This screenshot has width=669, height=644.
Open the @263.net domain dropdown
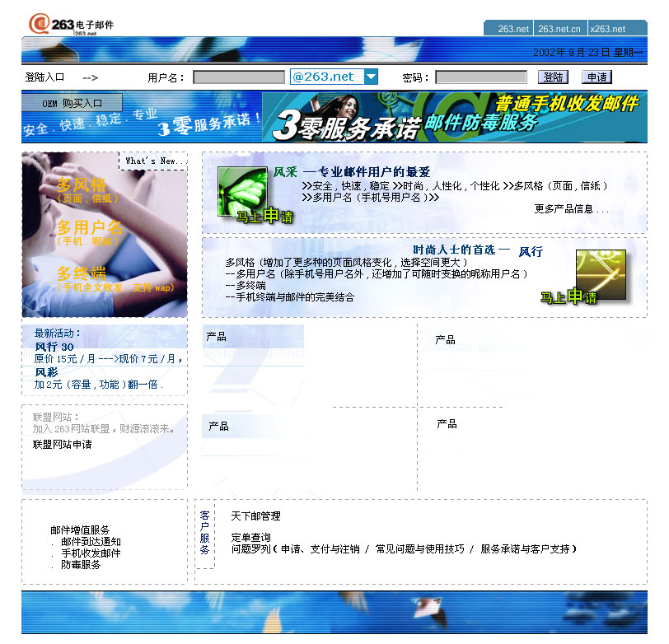pyautogui.click(x=334, y=77)
